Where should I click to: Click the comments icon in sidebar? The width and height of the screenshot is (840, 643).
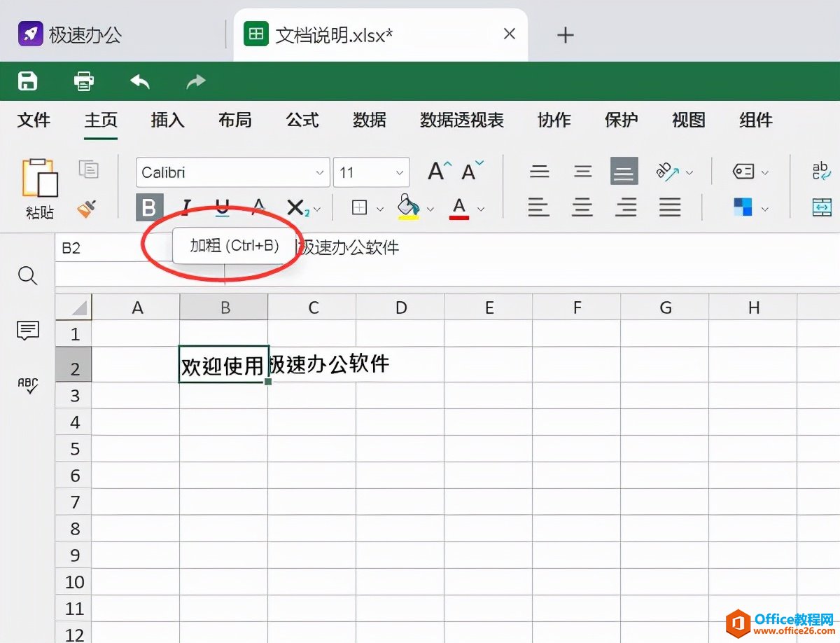tap(27, 331)
